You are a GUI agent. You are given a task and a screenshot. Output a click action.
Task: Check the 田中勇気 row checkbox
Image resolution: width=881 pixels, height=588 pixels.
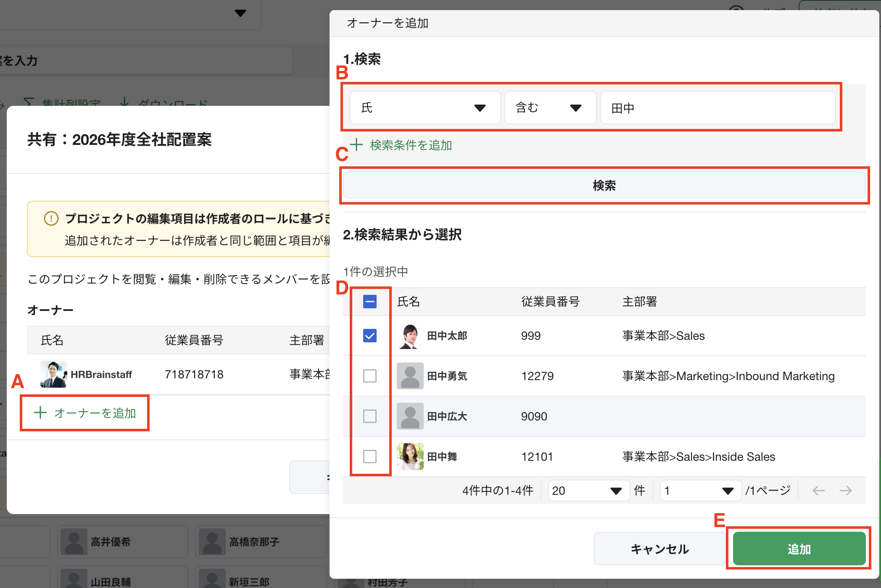[370, 376]
